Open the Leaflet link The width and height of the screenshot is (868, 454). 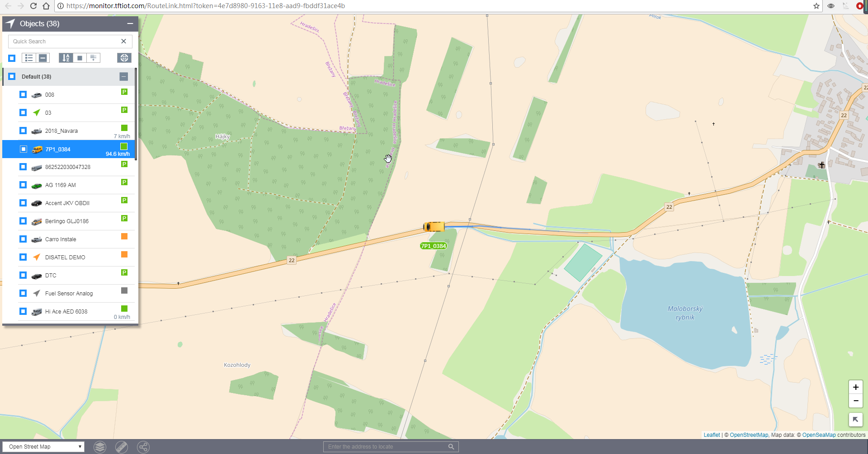[x=712, y=435]
